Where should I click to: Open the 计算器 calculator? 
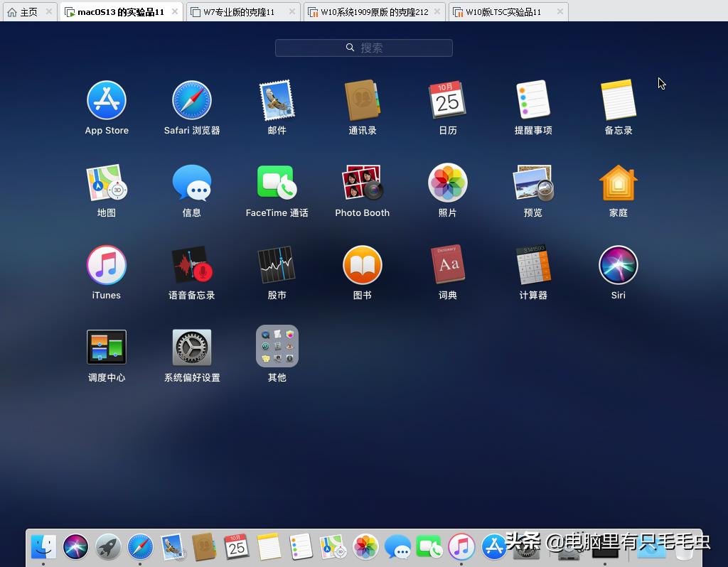pos(532,264)
